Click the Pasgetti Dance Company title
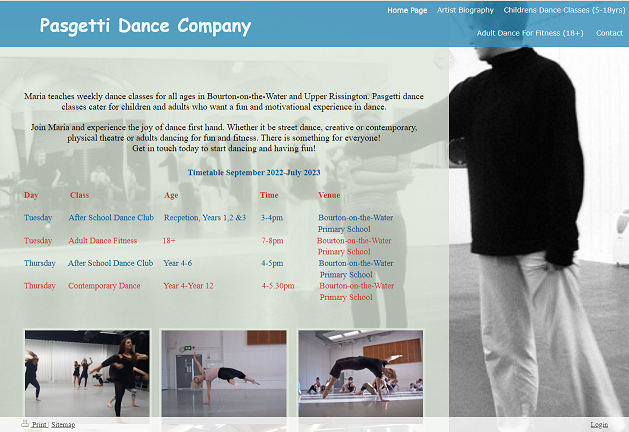629x432 pixels. [x=145, y=26]
